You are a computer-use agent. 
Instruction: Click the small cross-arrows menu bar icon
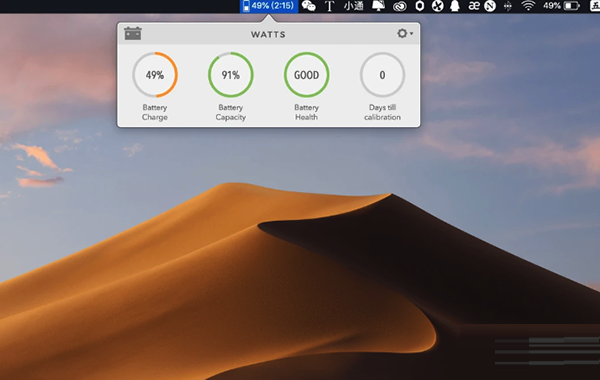point(508,6)
